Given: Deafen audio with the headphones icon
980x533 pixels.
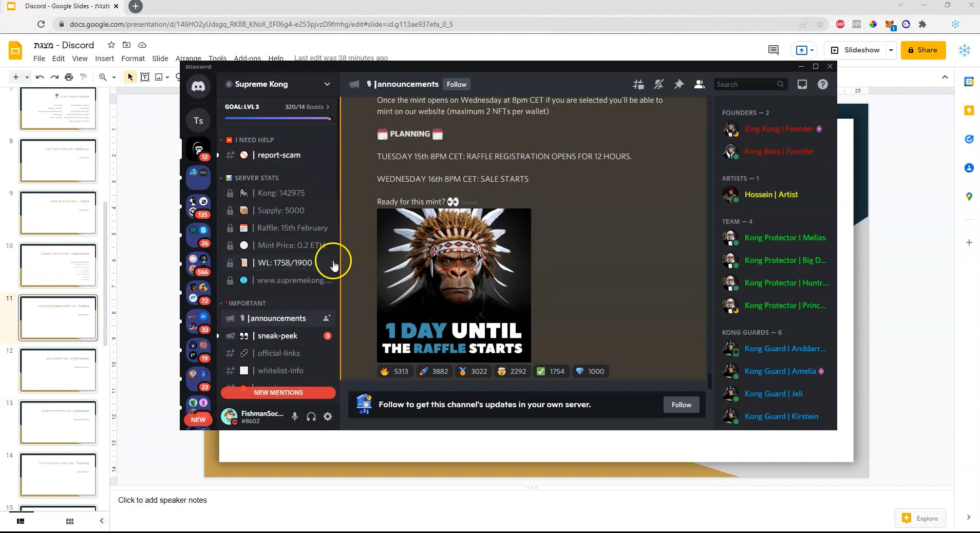Looking at the screenshot, I should click(311, 416).
